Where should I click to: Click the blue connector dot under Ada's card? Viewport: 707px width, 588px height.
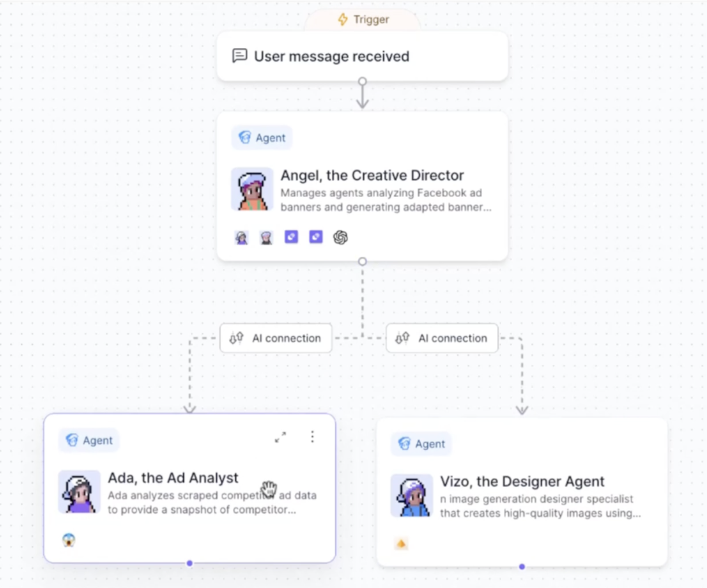tap(190, 563)
